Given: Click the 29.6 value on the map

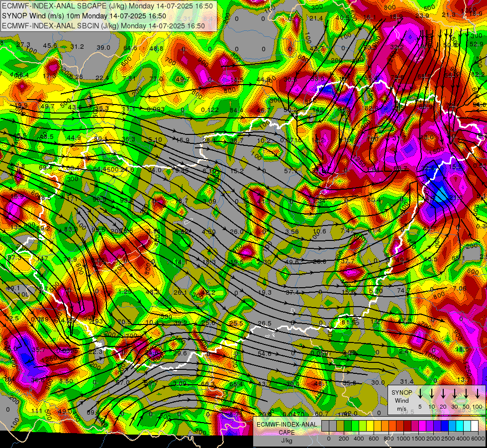Looking at the screenshot, I should tap(180, 353).
